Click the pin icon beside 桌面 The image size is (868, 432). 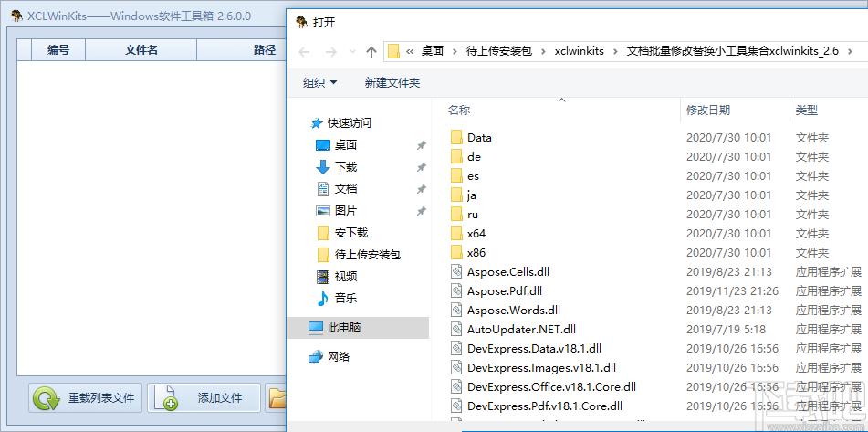click(x=422, y=145)
